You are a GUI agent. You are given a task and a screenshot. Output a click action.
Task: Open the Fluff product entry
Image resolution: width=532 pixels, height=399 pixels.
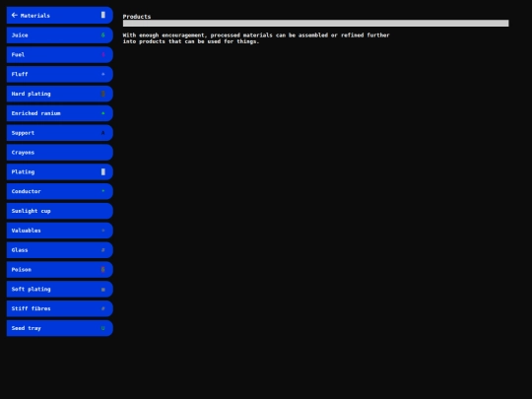pyautogui.click(x=60, y=74)
